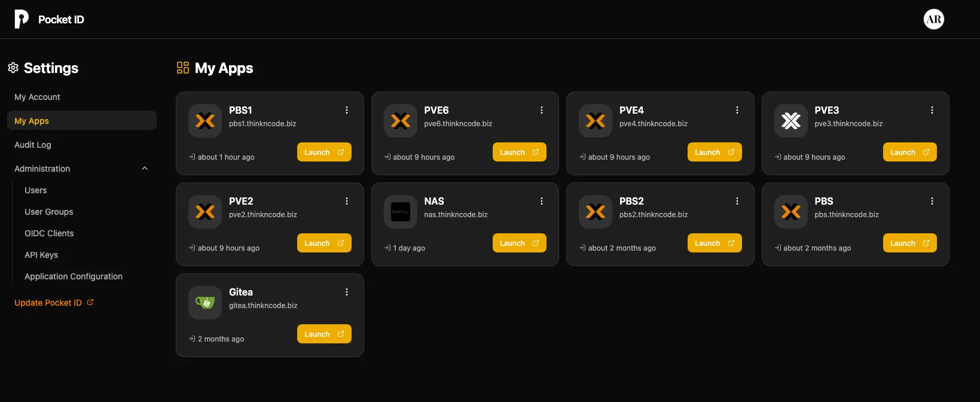Click the PBS2 Proxmox app icon
Image resolution: width=980 pixels, height=402 pixels.
click(596, 212)
